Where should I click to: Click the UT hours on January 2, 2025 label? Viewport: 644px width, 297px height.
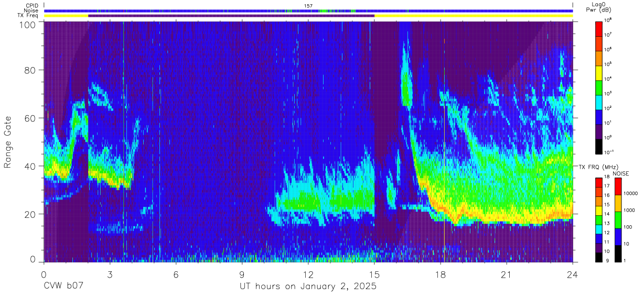point(308,287)
